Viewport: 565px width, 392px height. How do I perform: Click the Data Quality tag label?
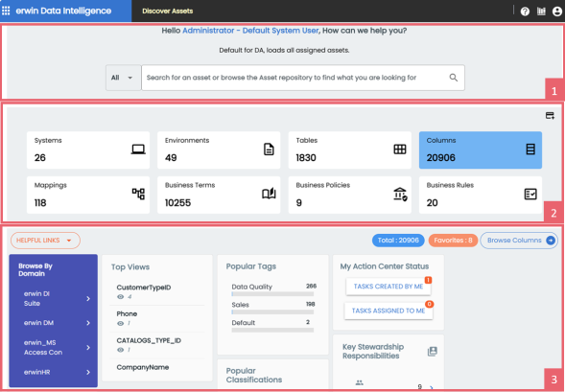point(252,287)
